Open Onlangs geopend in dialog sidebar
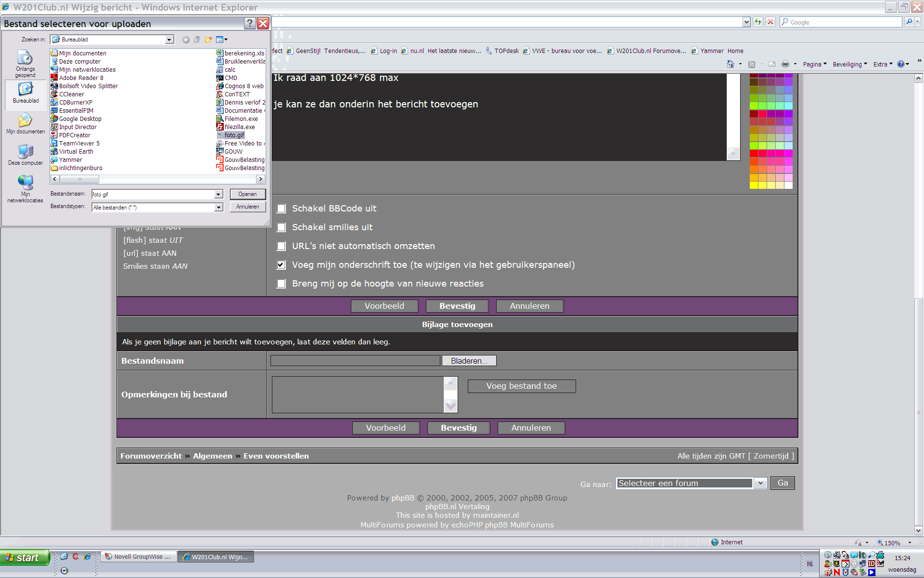The height and width of the screenshot is (578, 924). pos(25,64)
